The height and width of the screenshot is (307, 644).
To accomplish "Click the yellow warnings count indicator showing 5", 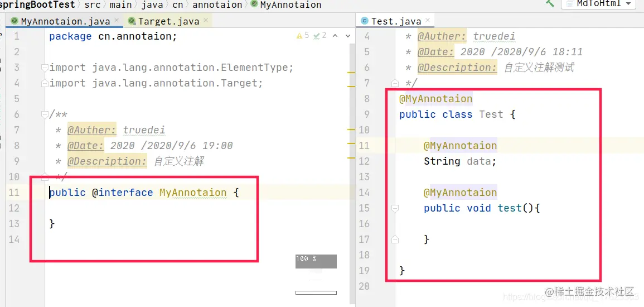I will click(303, 36).
